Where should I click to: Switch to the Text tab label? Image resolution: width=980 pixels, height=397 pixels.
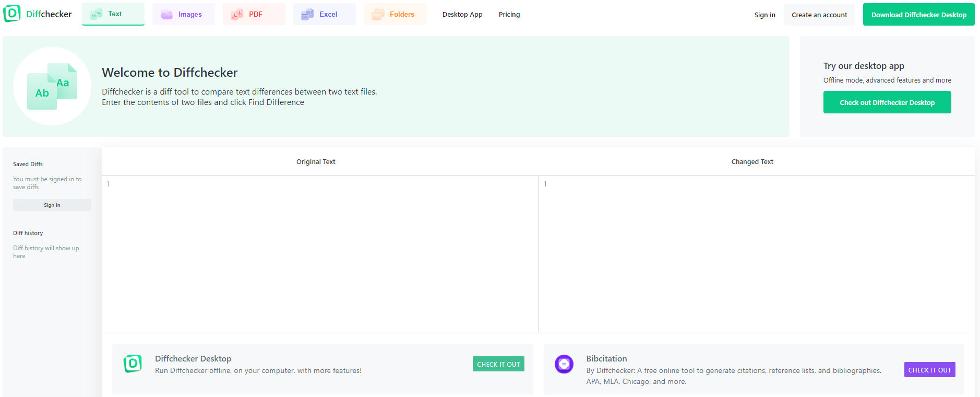[x=115, y=14]
